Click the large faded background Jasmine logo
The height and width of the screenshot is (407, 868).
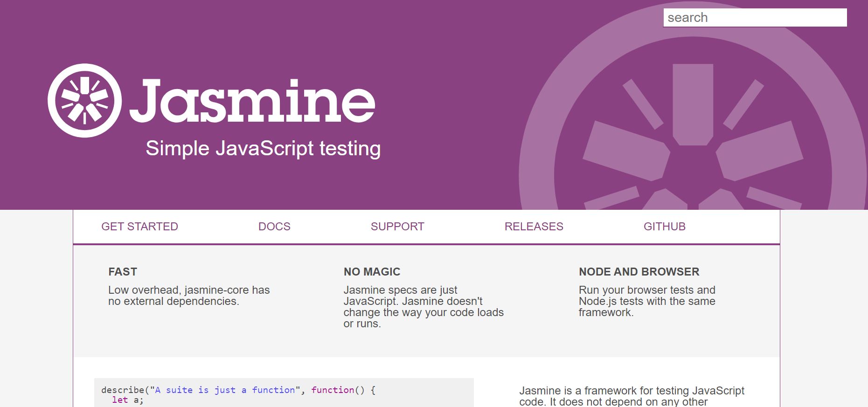coord(693,140)
